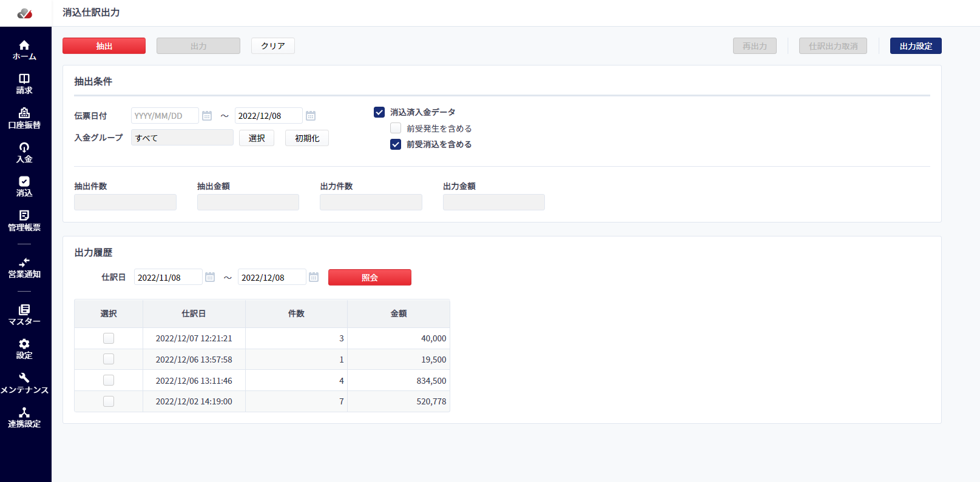Screen dimensions: 980x482
Task: Click amount cell 834,500
Action: point(399,381)
